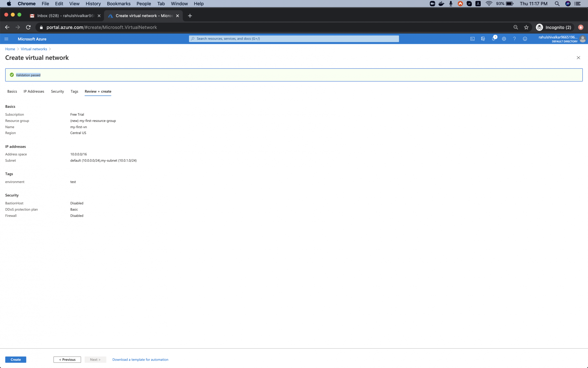Switch to the Security tab
The image size is (588, 368).
tap(57, 92)
